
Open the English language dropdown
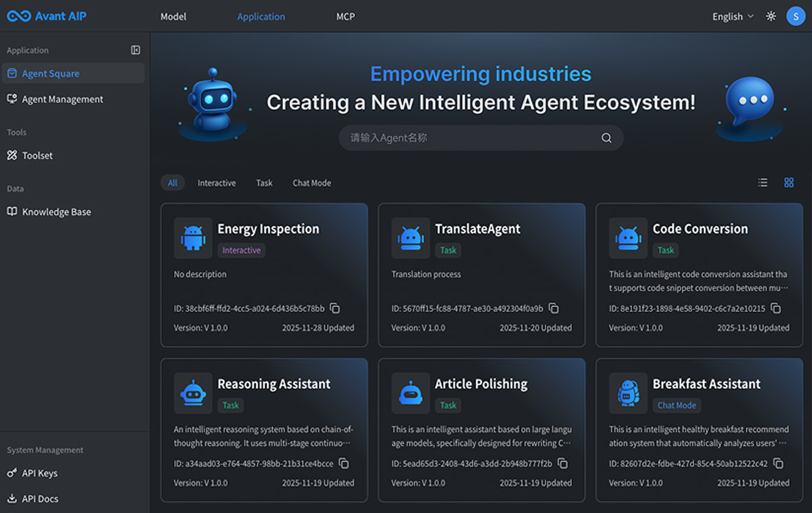pyautogui.click(x=733, y=16)
